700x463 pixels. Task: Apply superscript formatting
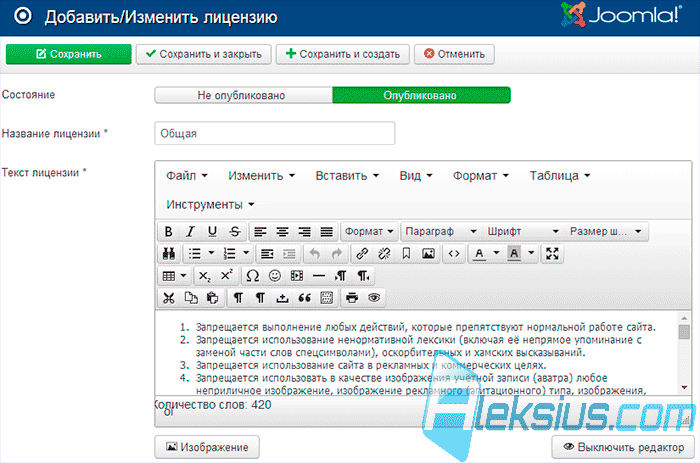pyautogui.click(x=227, y=276)
